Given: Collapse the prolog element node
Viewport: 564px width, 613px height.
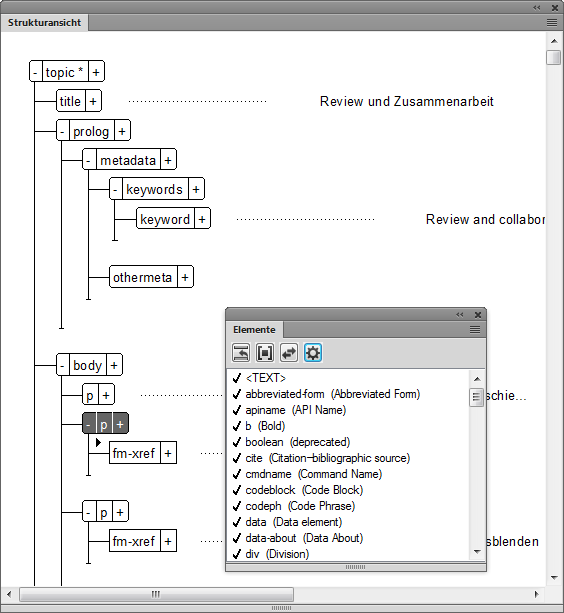Looking at the screenshot, I should (x=63, y=131).
